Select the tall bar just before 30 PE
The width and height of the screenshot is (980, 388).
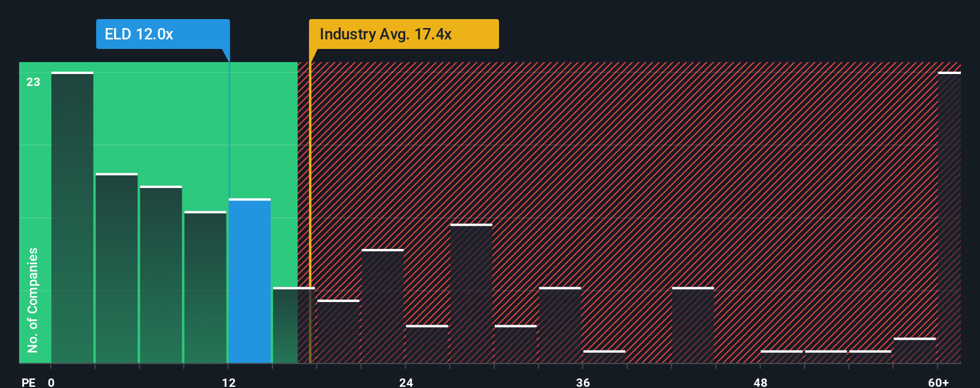[471, 293]
